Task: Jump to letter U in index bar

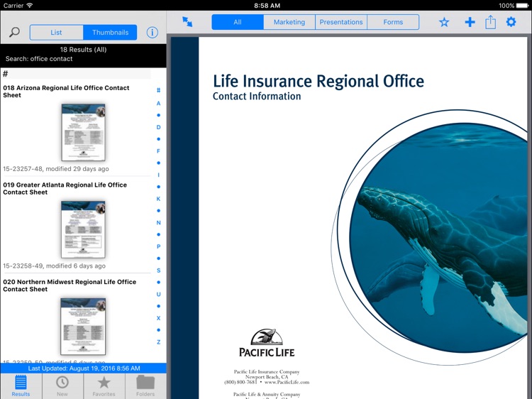Action: point(158,294)
